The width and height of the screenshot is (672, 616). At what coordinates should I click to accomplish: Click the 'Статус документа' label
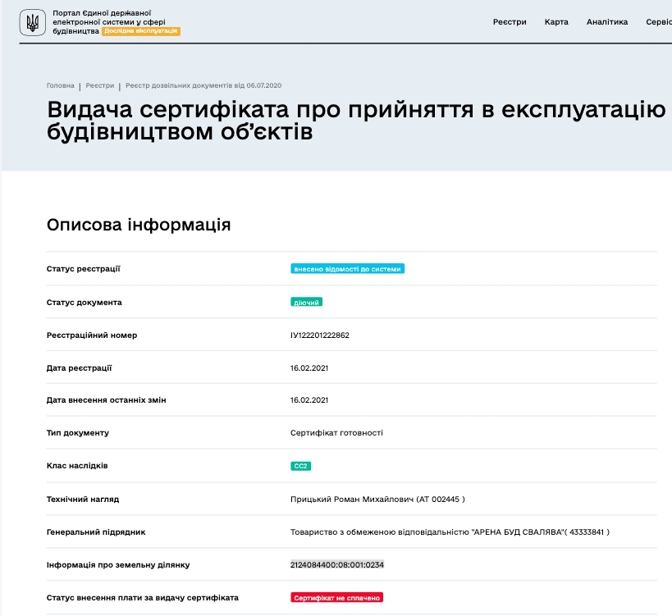pos(84,302)
